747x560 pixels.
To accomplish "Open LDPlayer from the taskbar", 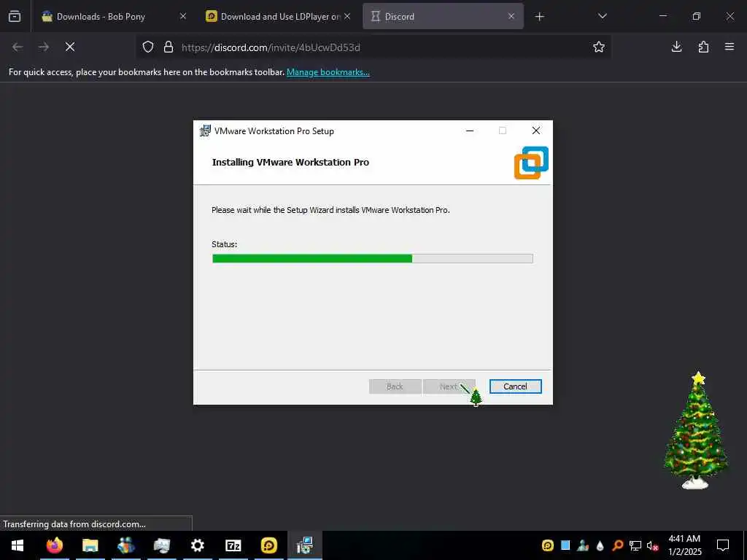I will [269, 545].
